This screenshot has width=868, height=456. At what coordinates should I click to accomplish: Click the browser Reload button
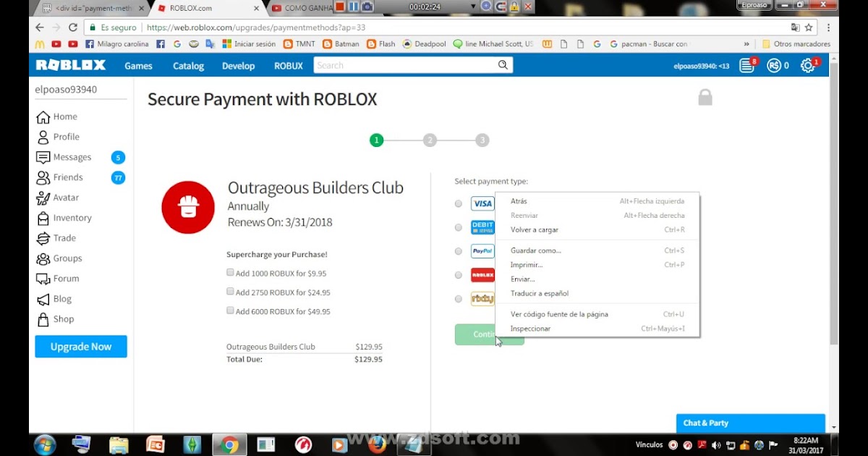coord(73,28)
